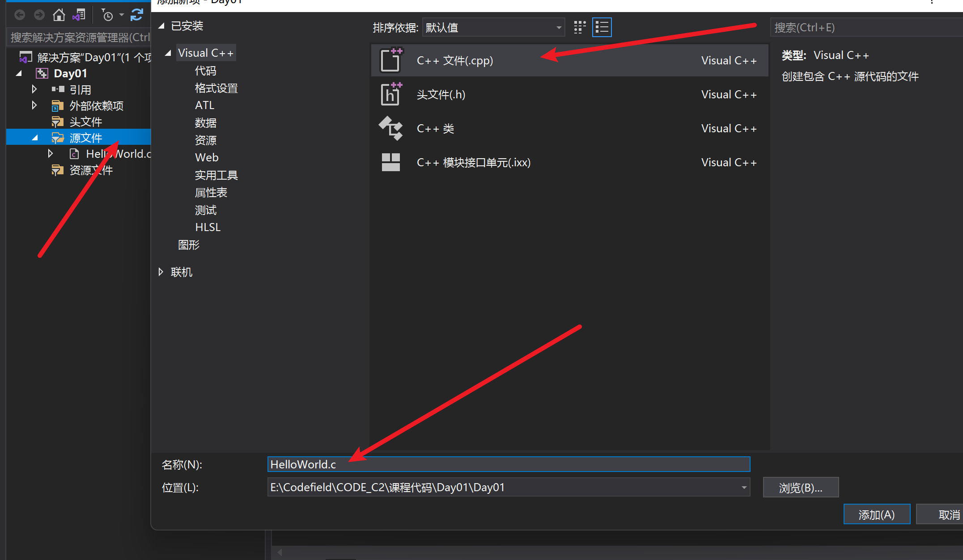Select the 格式设置 category

point(216,88)
